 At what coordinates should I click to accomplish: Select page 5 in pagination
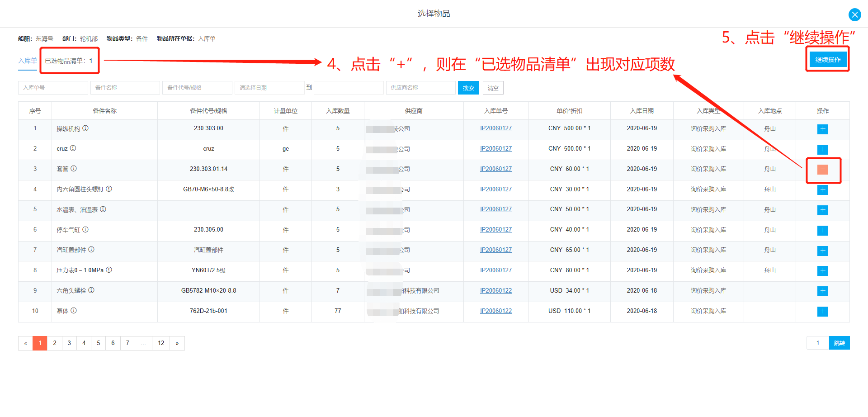98,343
